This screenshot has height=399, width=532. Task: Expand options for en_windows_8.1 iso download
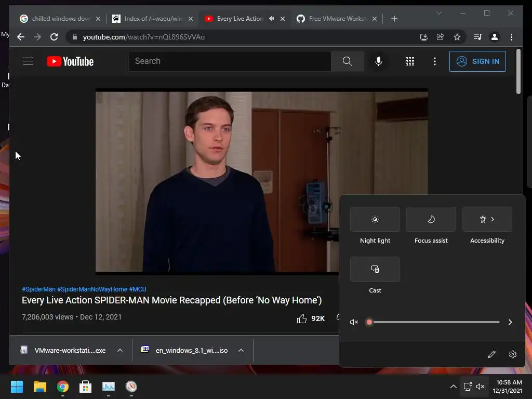tap(241, 350)
